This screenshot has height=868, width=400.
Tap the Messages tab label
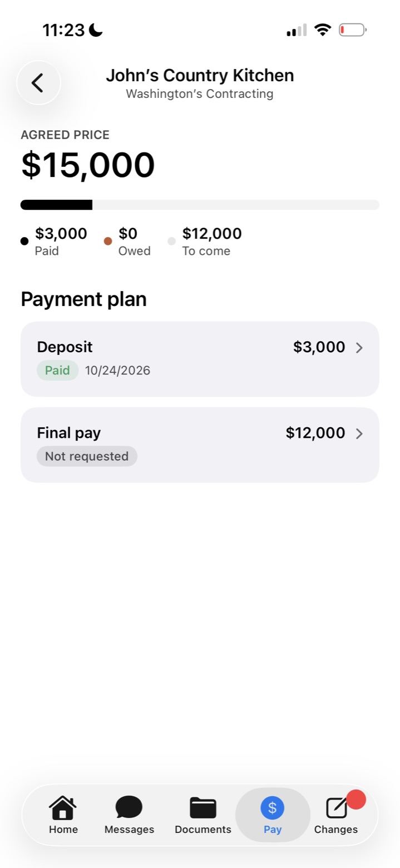[x=129, y=830]
